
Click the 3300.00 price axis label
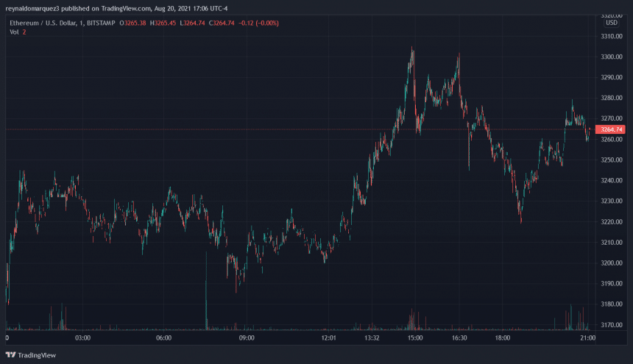[612, 57]
